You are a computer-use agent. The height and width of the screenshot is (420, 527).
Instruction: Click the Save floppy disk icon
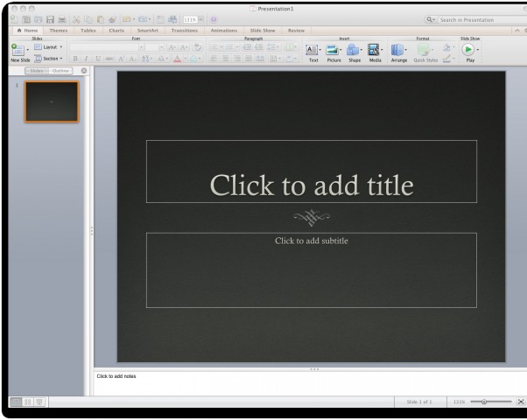(x=50, y=19)
